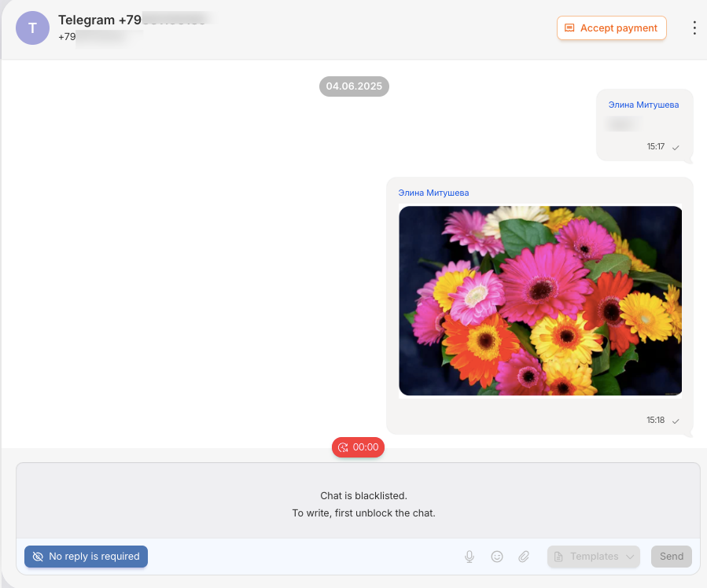707x588 pixels.
Task: Click sender name above the flower image
Action: pos(433,193)
